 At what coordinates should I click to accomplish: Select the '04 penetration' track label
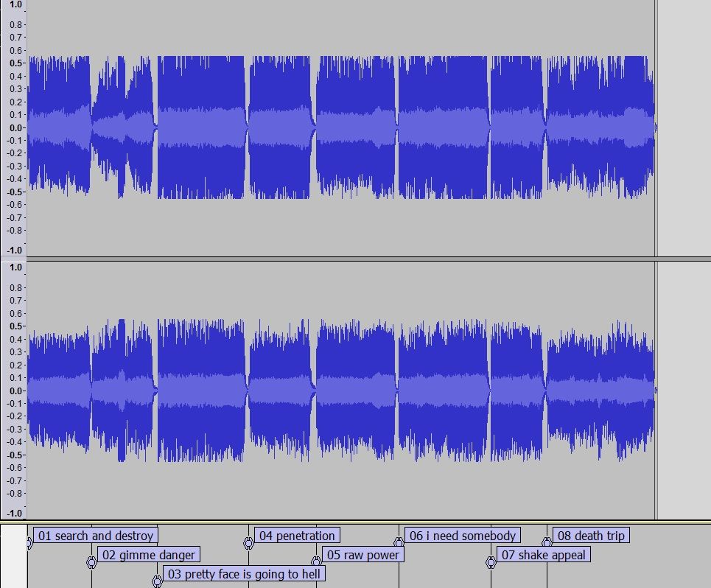click(297, 536)
